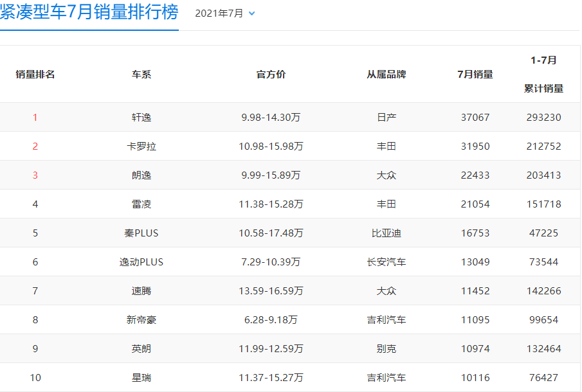Select brand 大众 in the 速腾 row
The image size is (582, 392).
tap(386, 290)
